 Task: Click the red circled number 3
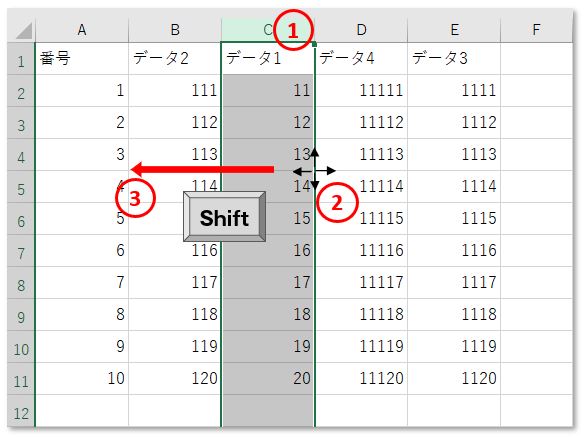coord(135,198)
